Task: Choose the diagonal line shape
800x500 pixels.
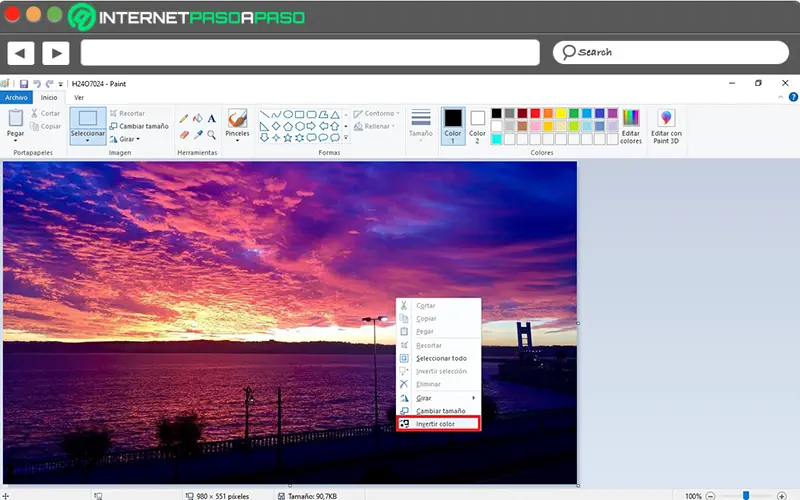Action: (264, 114)
